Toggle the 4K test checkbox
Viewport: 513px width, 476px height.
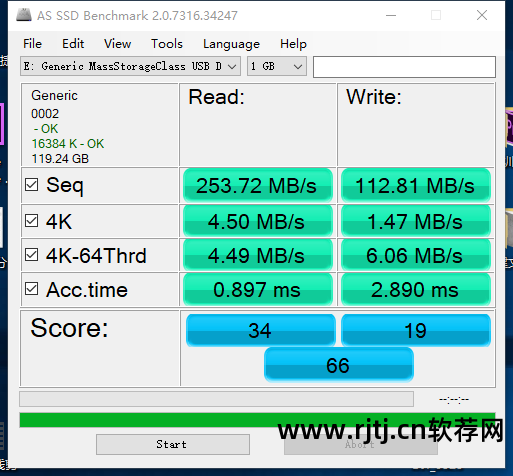click(x=32, y=221)
